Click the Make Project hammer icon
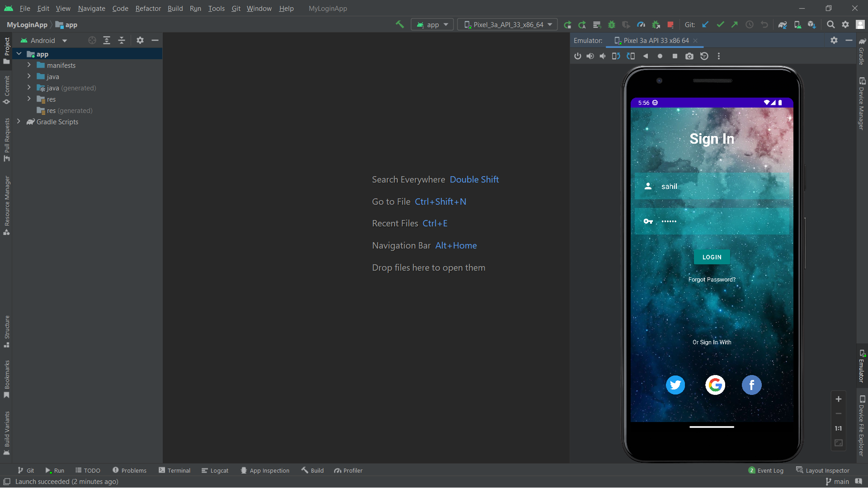Screen dimensions: 868x488 [x=400, y=24]
